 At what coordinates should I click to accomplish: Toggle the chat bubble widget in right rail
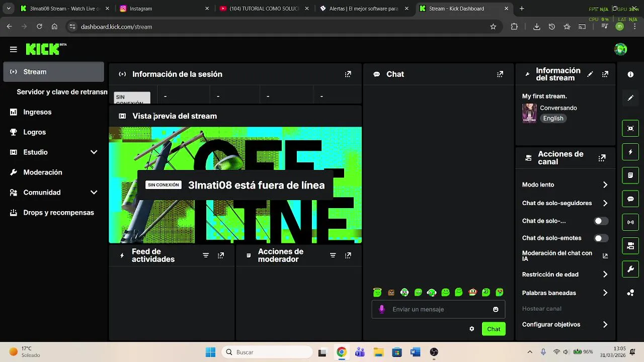click(630, 199)
